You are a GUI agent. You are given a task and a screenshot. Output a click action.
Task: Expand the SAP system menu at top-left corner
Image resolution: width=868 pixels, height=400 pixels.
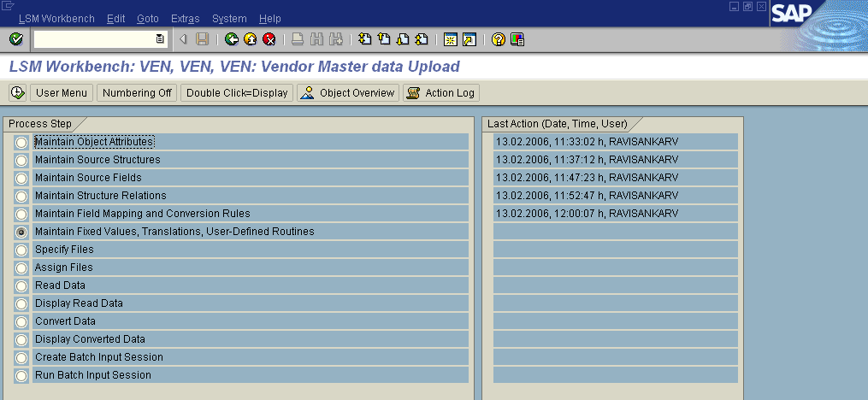click(x=8, y=6)
